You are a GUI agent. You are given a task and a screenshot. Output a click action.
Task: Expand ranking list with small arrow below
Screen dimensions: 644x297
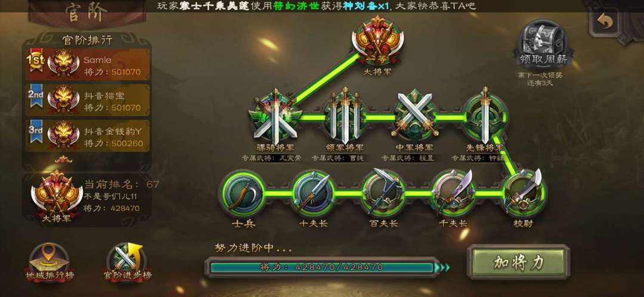coord(63,159)
